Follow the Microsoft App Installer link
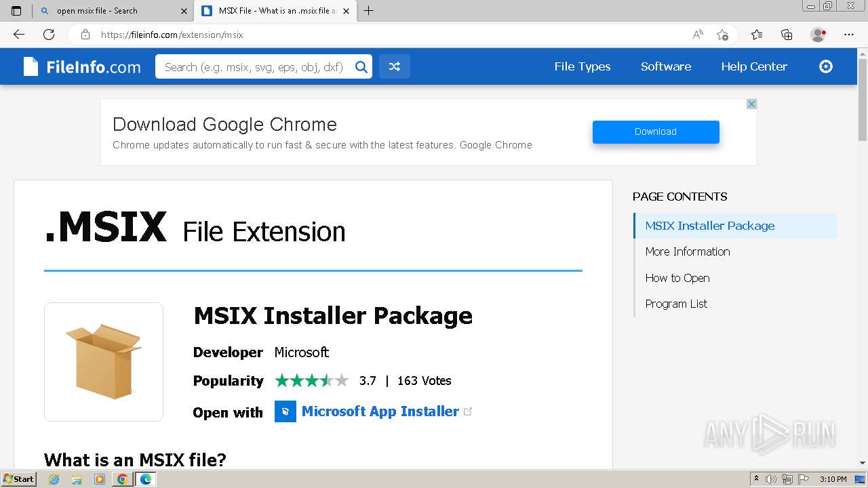The height and width of the screenshot is (488, 868). click(x=380, y=411)
